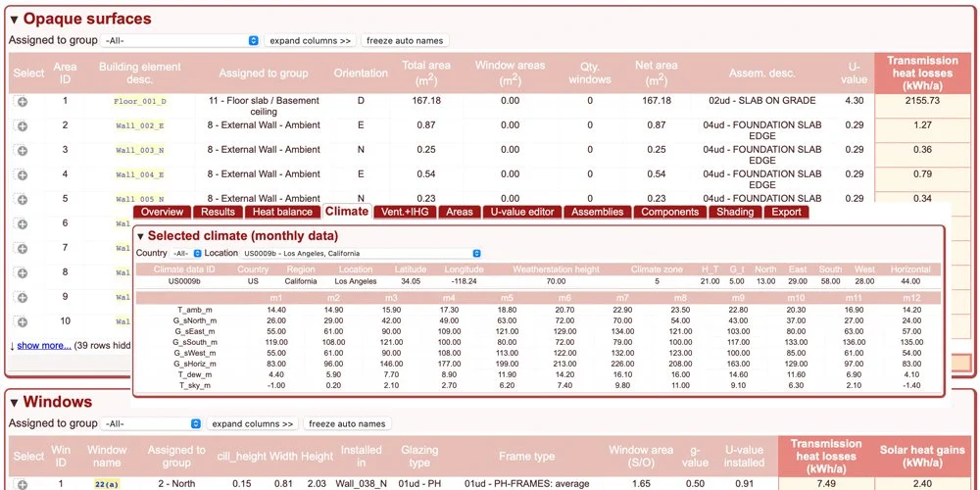Click the Climate zone column header
The image size is (980, 490).
pyautogui.click(x=657, y=269)
